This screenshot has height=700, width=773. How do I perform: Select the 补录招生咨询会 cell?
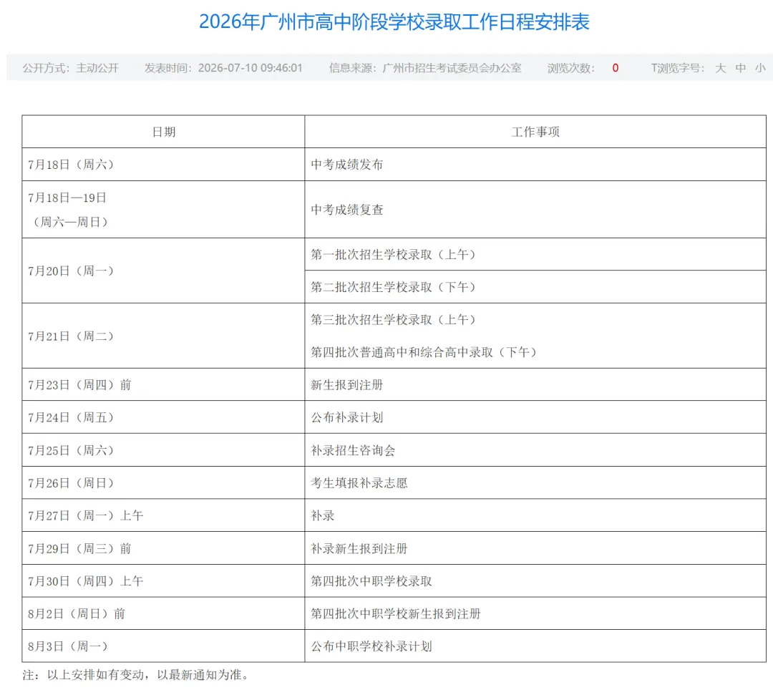tap(535, 450)
